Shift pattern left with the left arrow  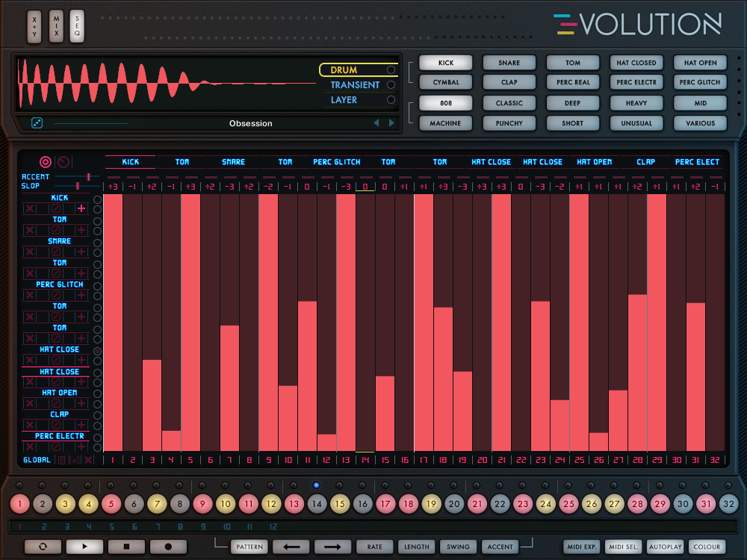click(x=291, y=547)
